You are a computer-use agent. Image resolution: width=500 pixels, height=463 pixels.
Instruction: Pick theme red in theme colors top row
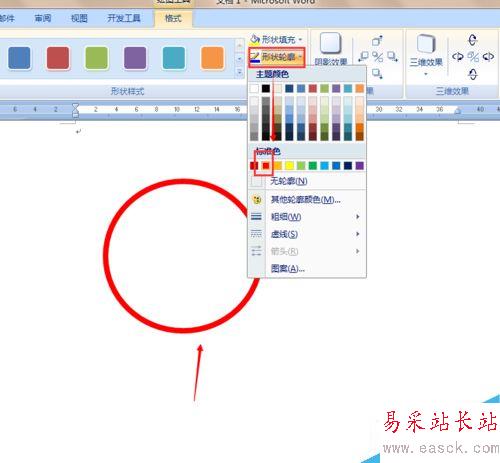[313, 88]
